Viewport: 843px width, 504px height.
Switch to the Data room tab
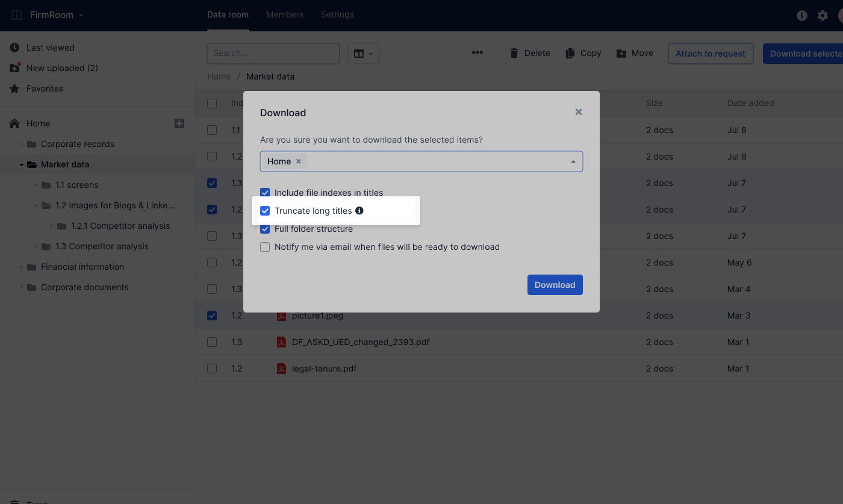pyautogui.click(x=228, y=15)
